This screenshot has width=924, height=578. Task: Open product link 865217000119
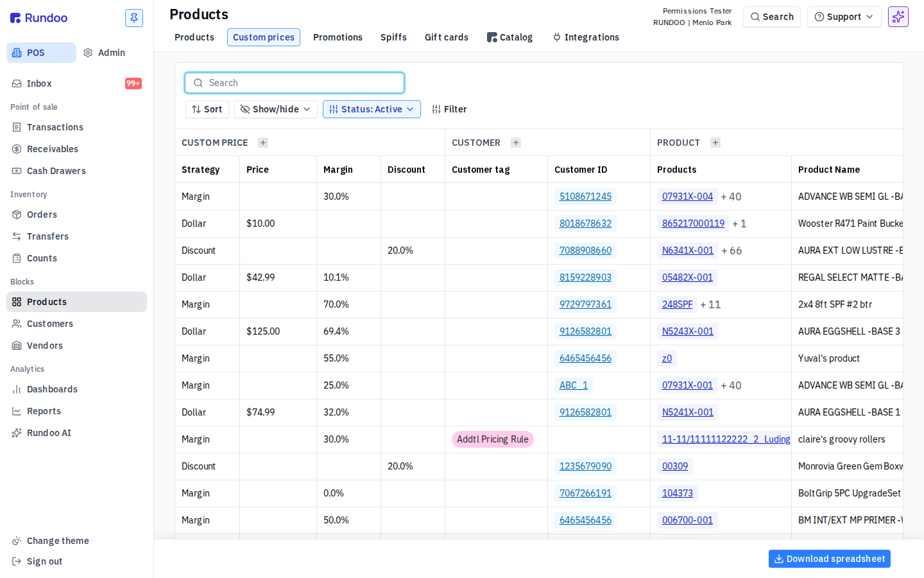coord(693,223)
